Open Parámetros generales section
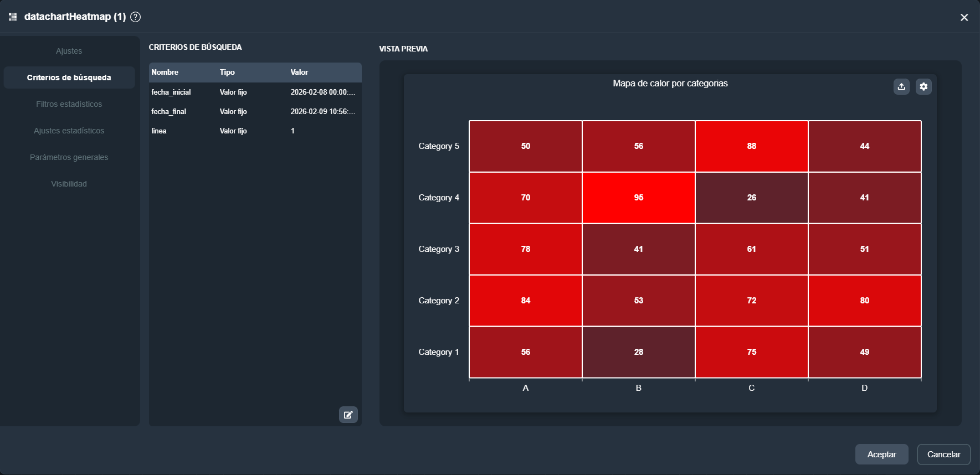 coord(69,157)
